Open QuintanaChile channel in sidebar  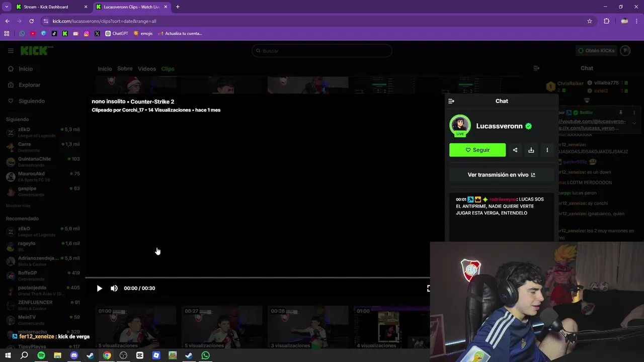tap(43, 161)
